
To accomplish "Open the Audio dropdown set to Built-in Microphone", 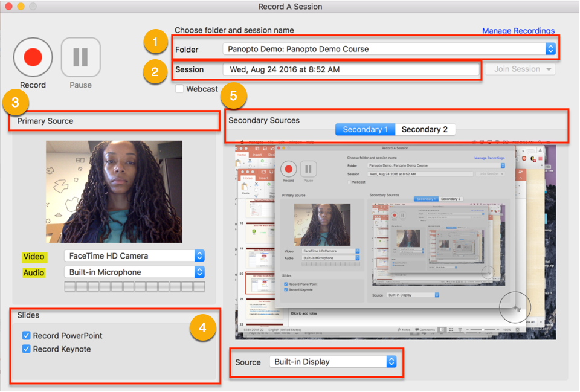I will 135,272.
